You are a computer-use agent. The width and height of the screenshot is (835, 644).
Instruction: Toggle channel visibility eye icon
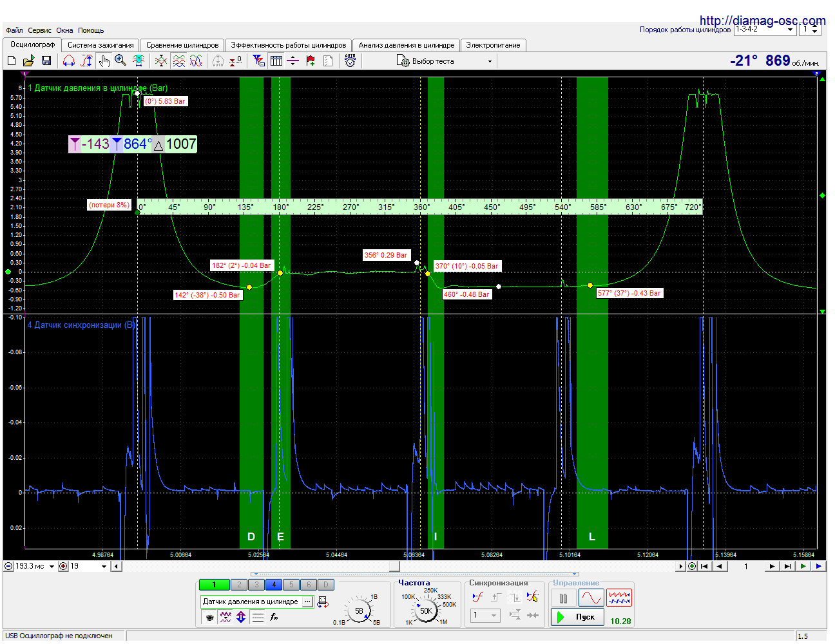point(209,617)
